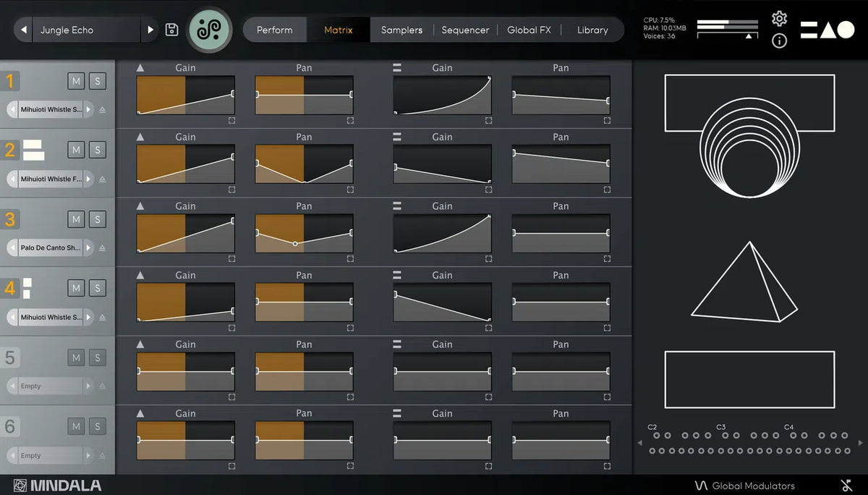Open the Sequencer tab
Viewport: 868px width, 495px height.
(x=465, y=30)
